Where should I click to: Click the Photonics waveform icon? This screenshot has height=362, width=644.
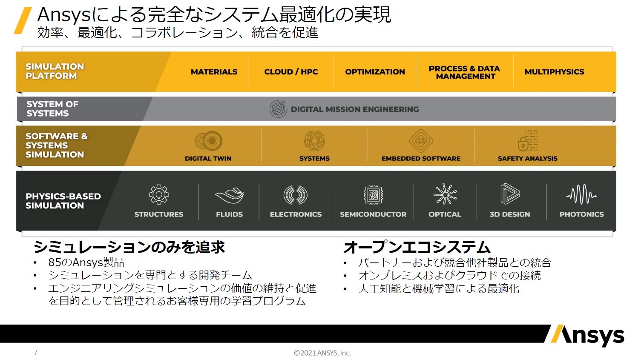click(581, 195)
